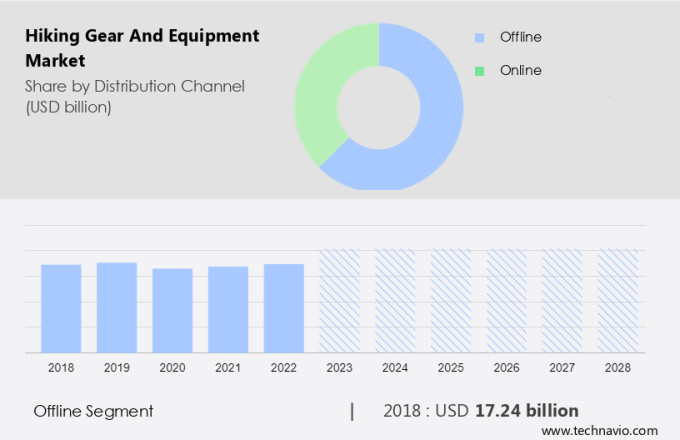The width and height of the screenshot is (680, 440).
Task: Select the solid 2022 bar
Action: (x=284, y=308)
